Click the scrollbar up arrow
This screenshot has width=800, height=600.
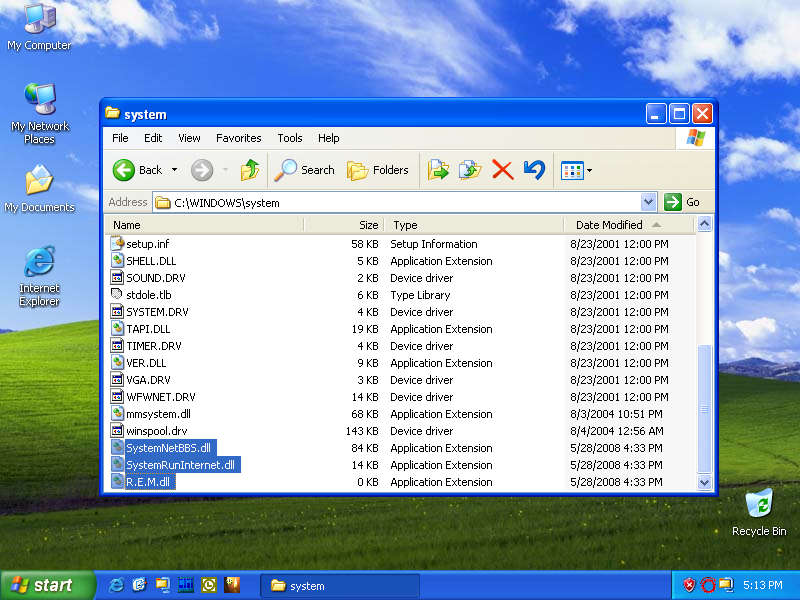tap(704, 223)
